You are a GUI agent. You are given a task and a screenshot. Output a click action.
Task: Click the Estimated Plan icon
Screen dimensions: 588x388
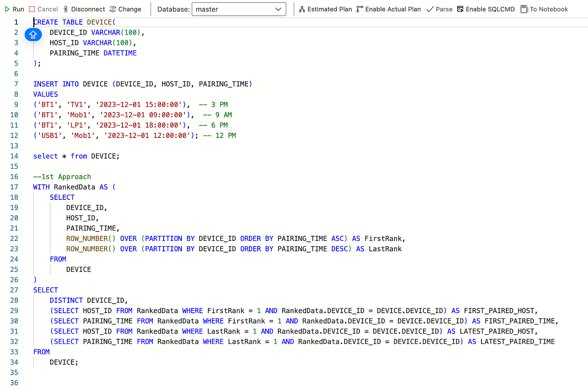click(x=302, y=9)
